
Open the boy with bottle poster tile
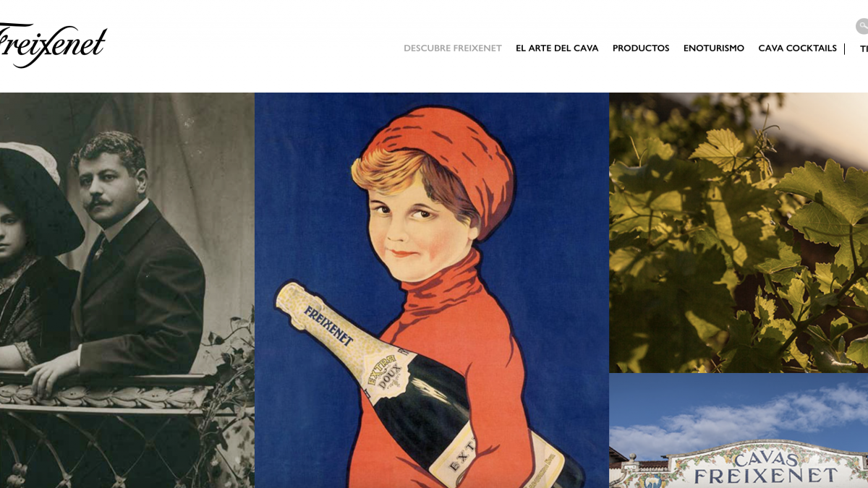click(x=432, y=290)
